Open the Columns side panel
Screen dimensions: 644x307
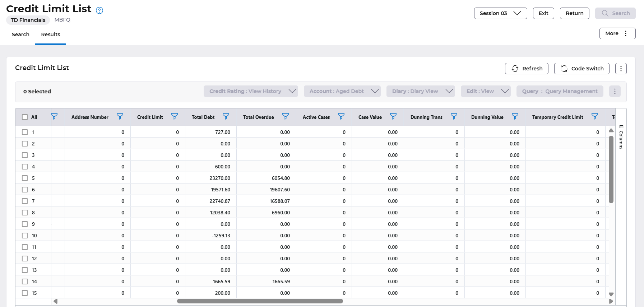621,137
